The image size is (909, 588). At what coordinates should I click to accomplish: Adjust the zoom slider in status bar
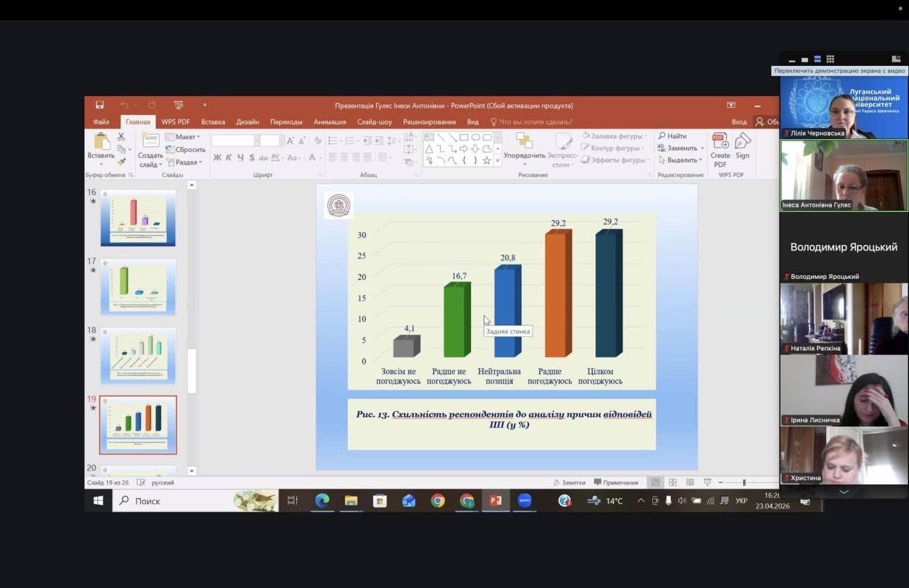(744, 482)
